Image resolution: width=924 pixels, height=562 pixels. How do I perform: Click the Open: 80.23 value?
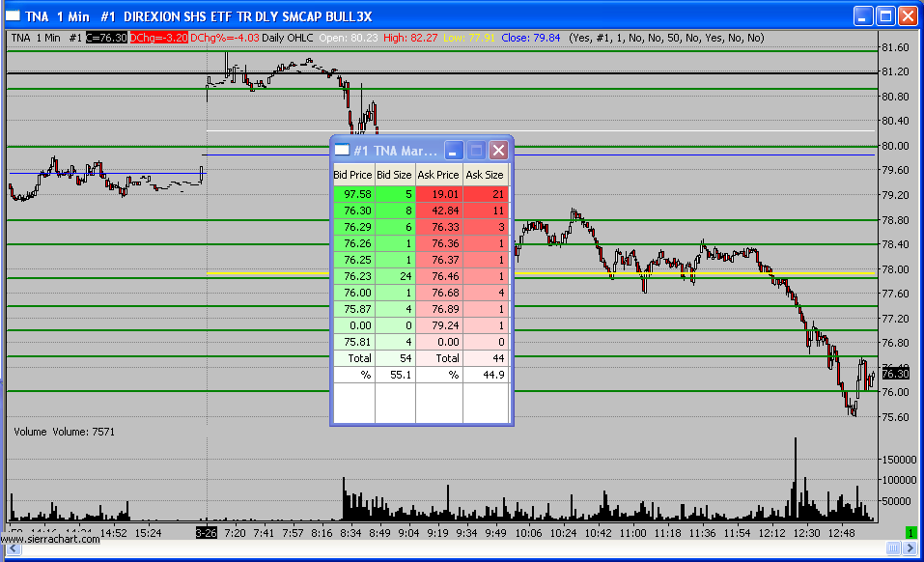[x=349, y=38]
